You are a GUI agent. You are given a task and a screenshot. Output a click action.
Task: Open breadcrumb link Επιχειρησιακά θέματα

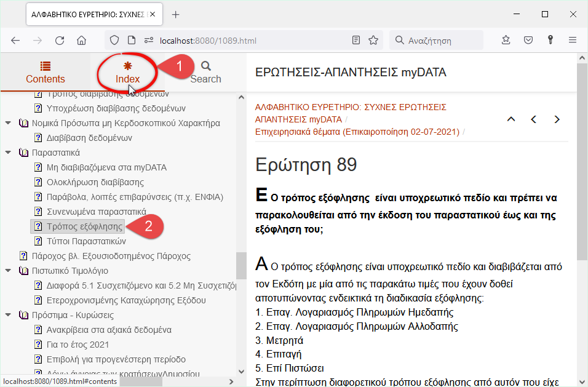(x=357, y=132)
